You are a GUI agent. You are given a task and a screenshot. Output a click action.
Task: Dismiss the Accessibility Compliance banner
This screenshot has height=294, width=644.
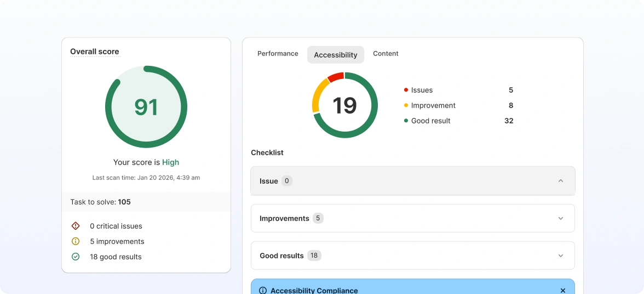click(x=563, y=291)
